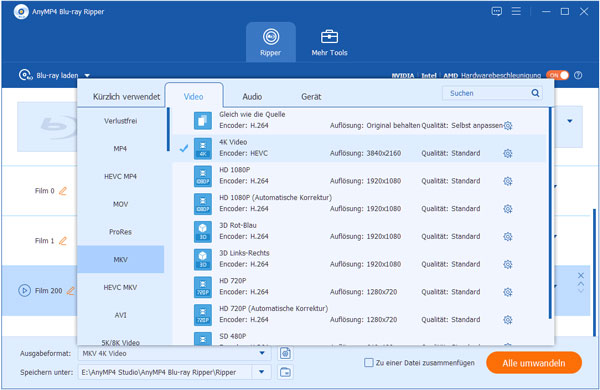Image resolution: width=600 pixels, height=390 pixels.
Task: Click the magnifier search icon
Action: pos(535,93)
